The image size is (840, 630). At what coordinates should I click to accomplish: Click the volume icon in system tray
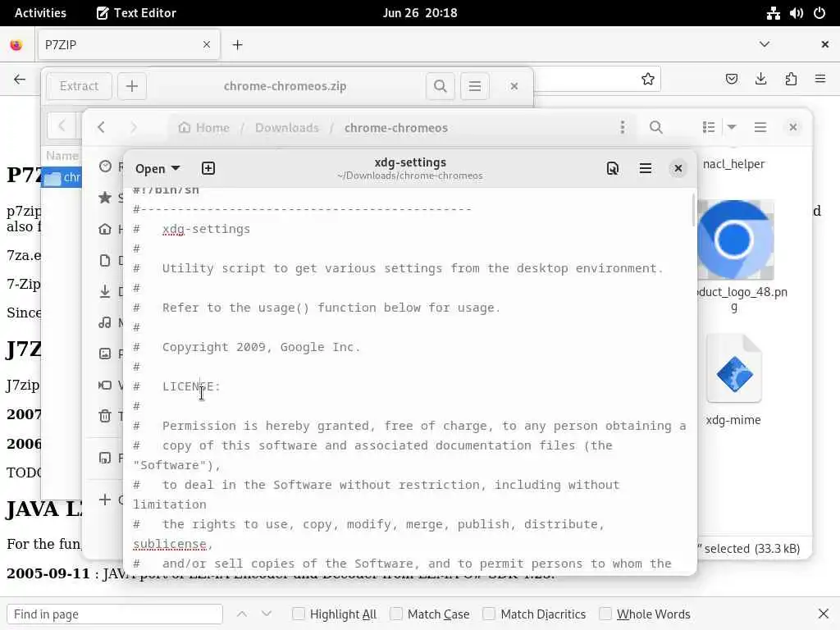click(796, 13)
